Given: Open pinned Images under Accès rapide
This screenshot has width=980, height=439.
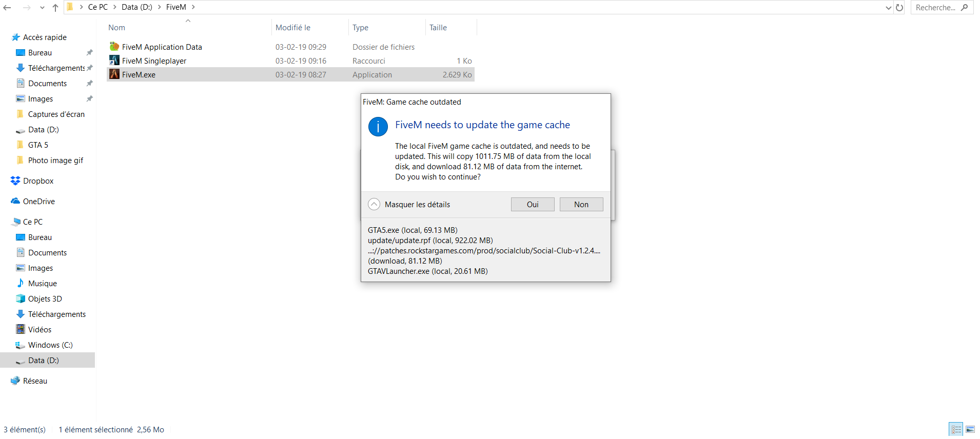Looking at the screenshot, I should [41, 99].
